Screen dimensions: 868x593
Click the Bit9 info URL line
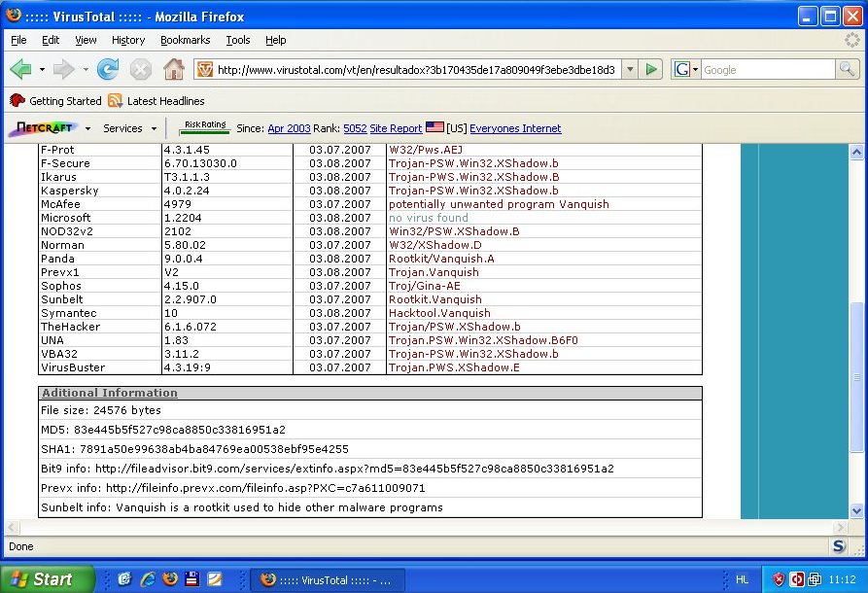click(328, 469)
